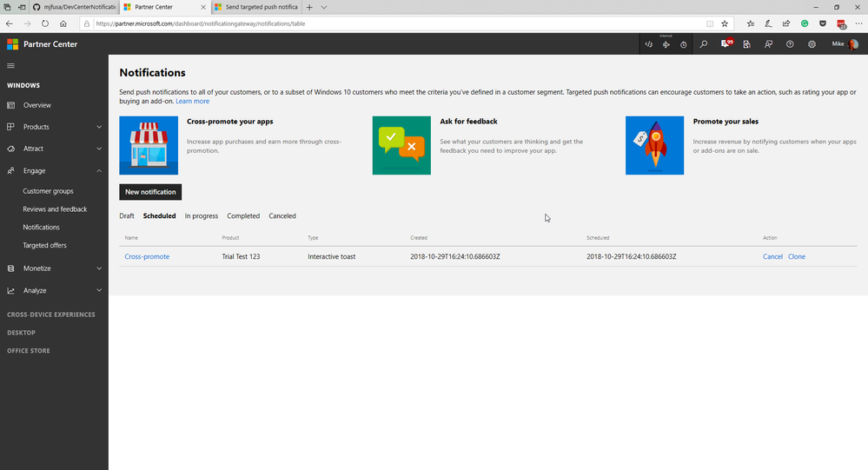Click the Trial Test 123 product cell
This screenshot has width=868, height=470.
pyautogui.click(x=241, y=256)
